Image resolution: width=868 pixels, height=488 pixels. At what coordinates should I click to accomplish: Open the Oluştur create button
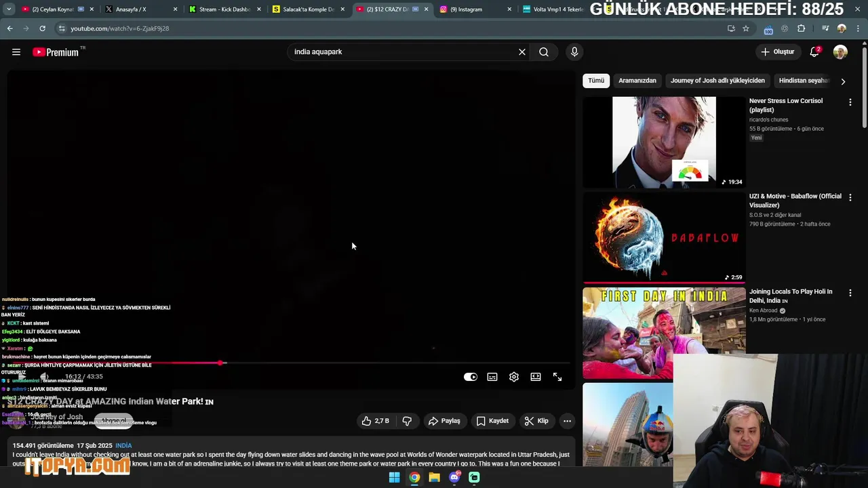[777, 52]
